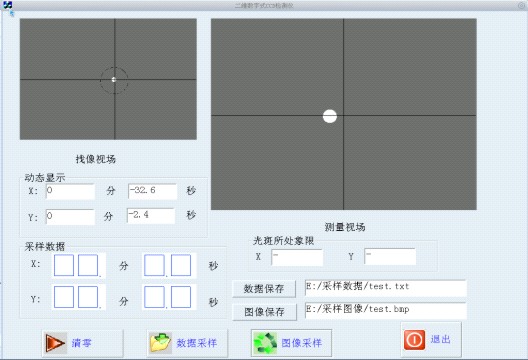Viewport: 528px width, 360px height.
Task: Click the 动态显示 group title
Action: (x=45, y=178)
